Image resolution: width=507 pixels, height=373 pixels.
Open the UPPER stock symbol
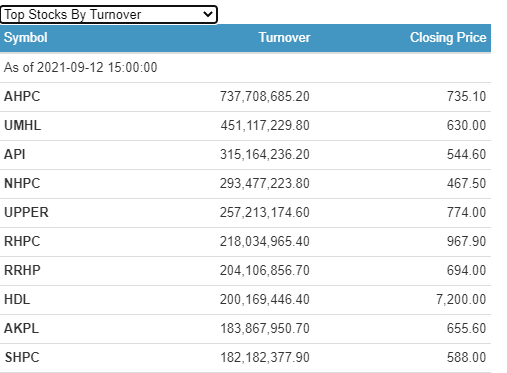pyautogui.click(x=26, y=212)
